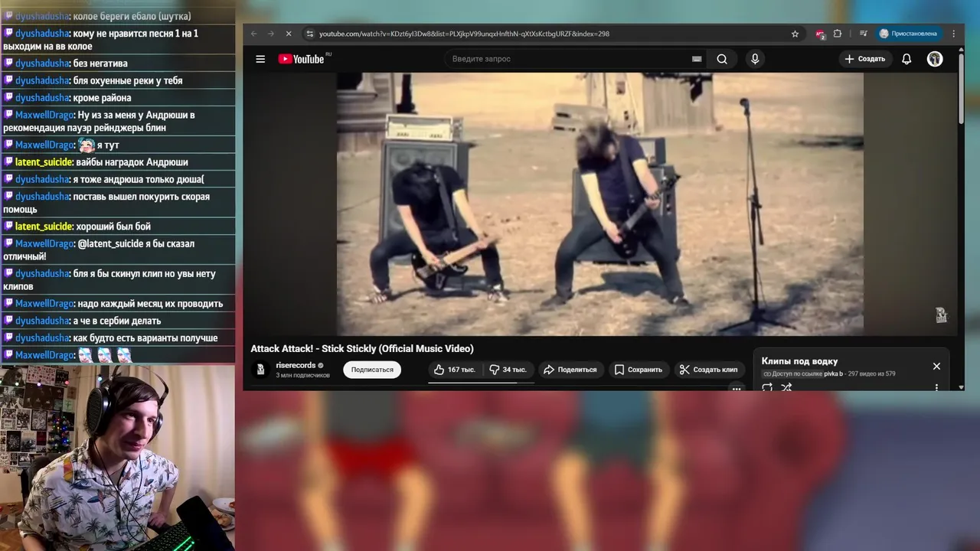Open the red extension icon with badge

coord(820,34)
